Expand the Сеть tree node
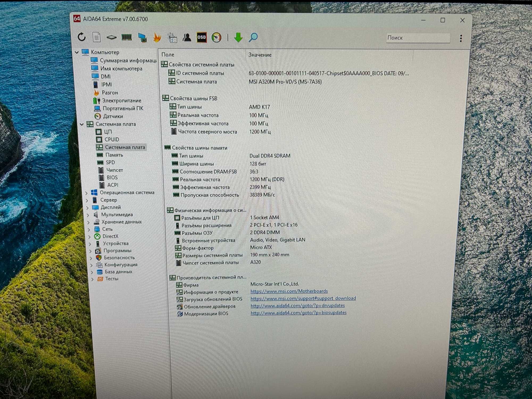This screenshot has width=532, height=399. pyautogui.click(x=89, y=229)
